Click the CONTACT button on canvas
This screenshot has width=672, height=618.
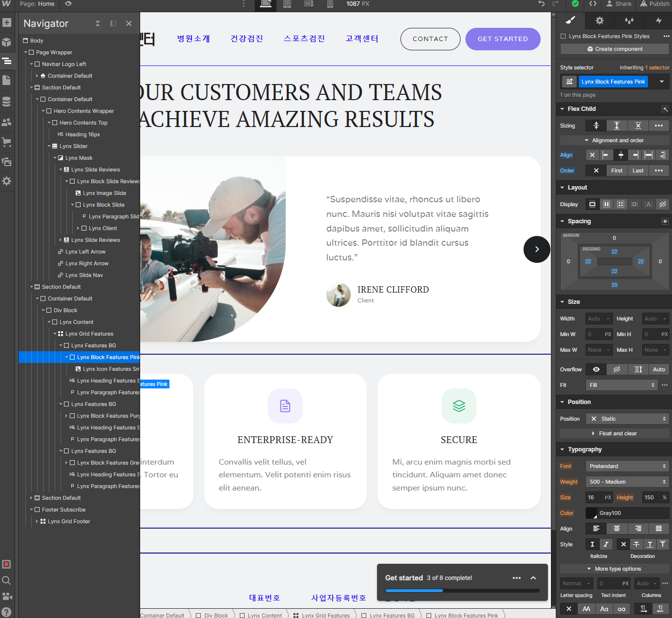click(430, 39)
